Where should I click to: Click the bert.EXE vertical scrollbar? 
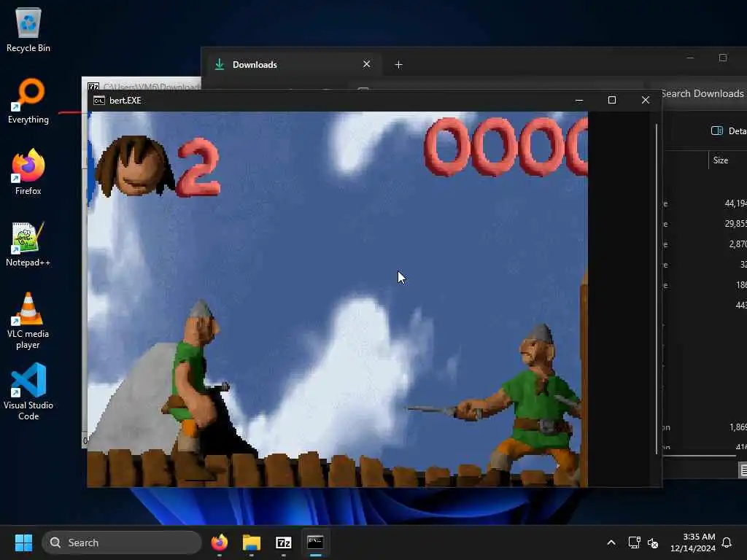pyautogui.click(x=657, y=289)
